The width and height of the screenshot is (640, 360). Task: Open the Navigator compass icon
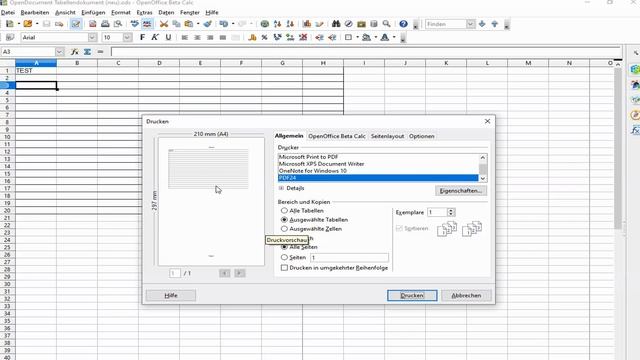pyautogui.click(x=349, y=24)
